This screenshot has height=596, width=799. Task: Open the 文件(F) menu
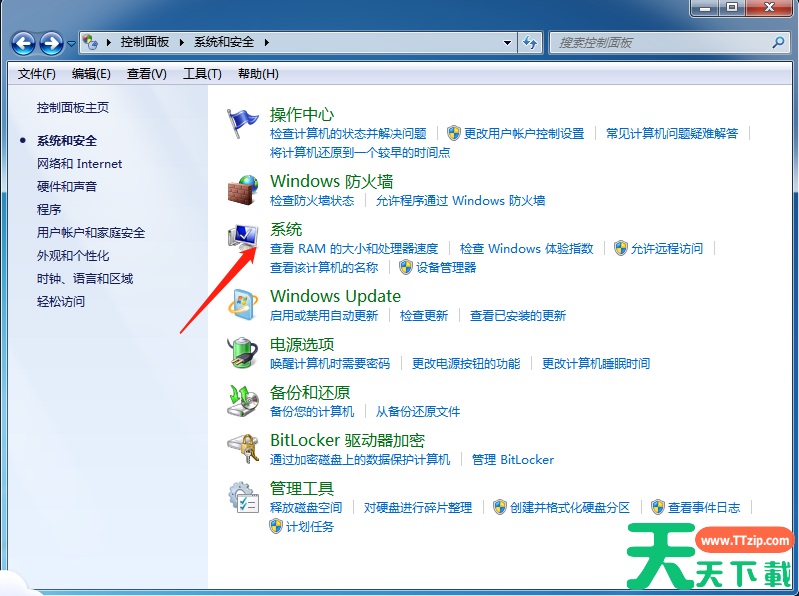37,74
